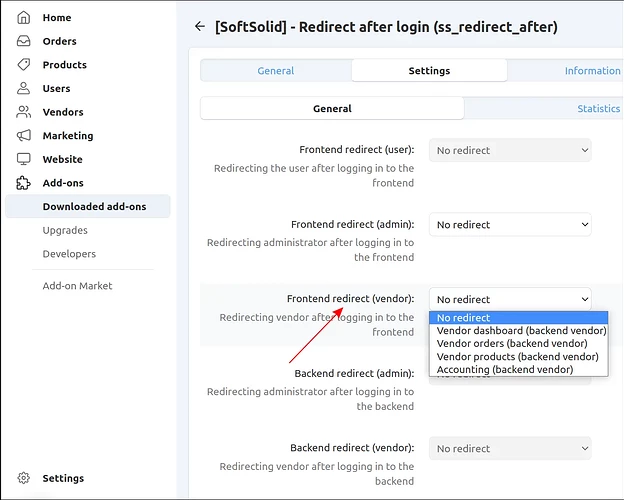
Task: Open Vendors in the sidebar
Action: [x=63, y=112]
